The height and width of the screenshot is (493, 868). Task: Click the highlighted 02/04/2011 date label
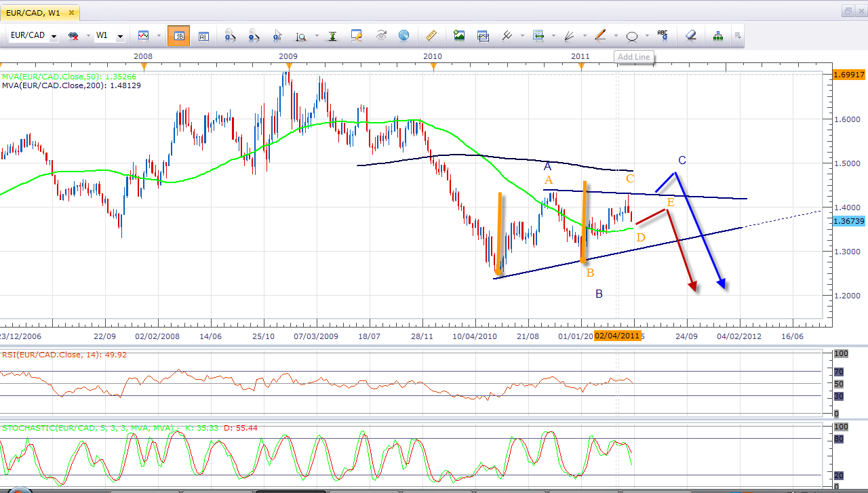(617, 336)
